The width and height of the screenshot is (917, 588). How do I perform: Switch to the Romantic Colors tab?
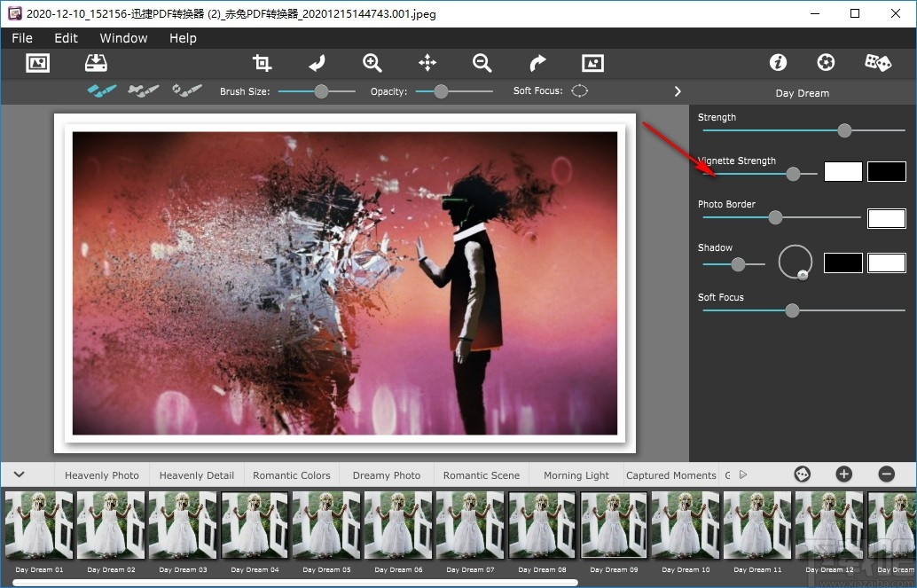tap(291, 475)
